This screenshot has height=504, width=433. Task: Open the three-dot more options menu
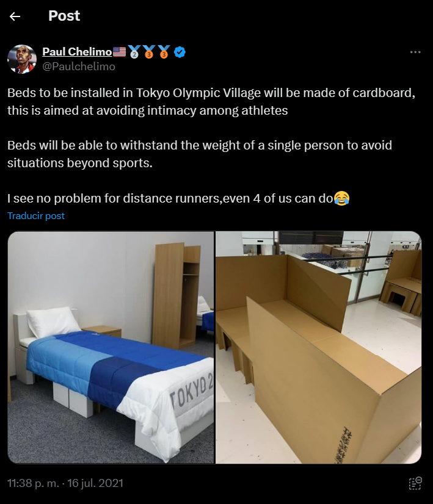click(415, 52)
